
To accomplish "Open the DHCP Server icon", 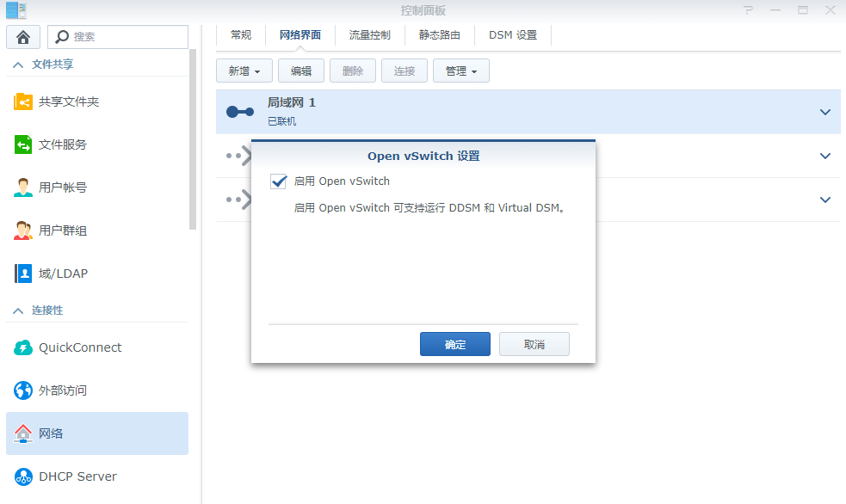I will click(23, 476).
